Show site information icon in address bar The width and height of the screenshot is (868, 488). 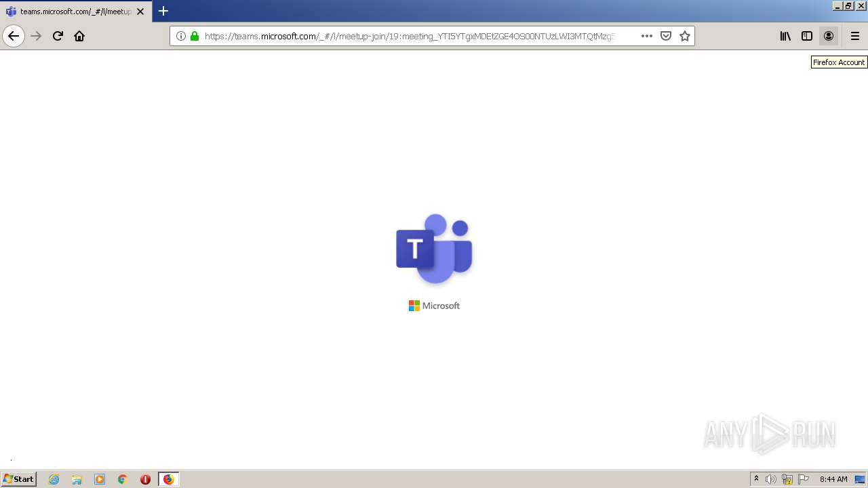(x=181, y=36)
